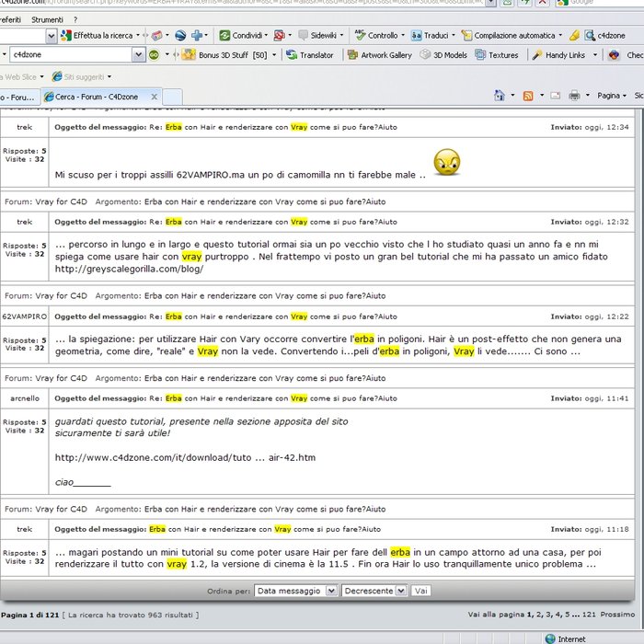Click Compilazione automatica autofill icon
644x644 pixels.
[x=466, y=35]
